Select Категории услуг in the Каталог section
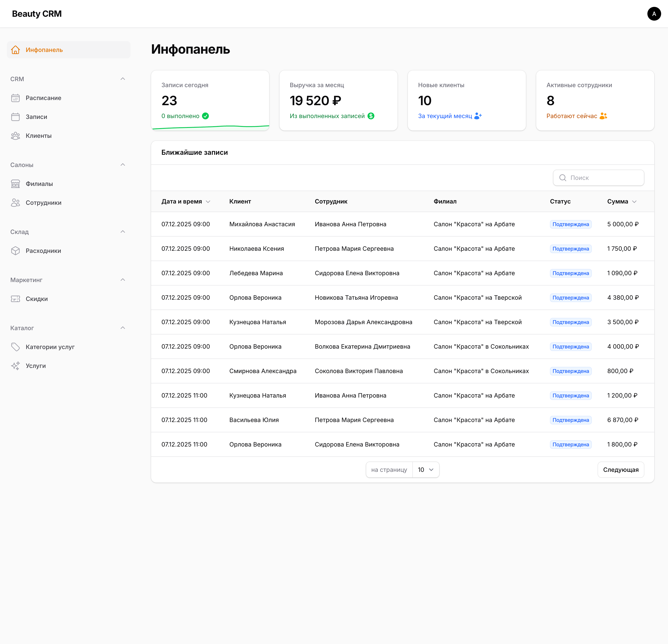668x644 pixels. click(50, 347)
